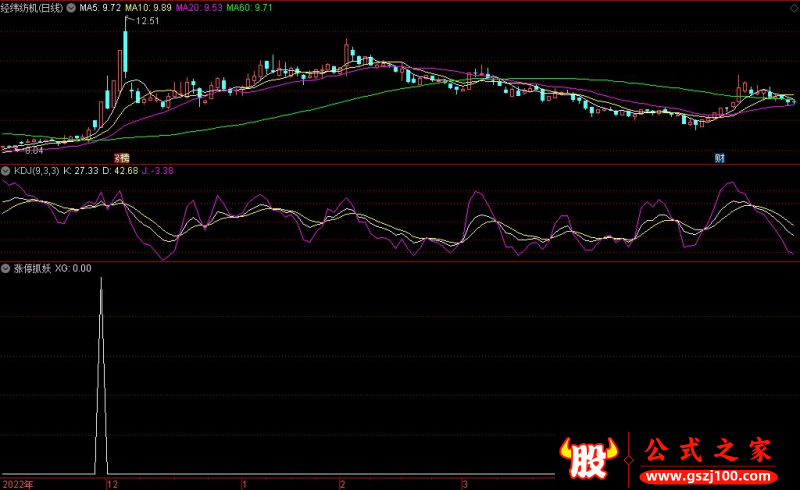The width and height of the screenshot is (800, 490).
Task: Open the KDJ indicator dropdown arrow
Action: [6, 172]
